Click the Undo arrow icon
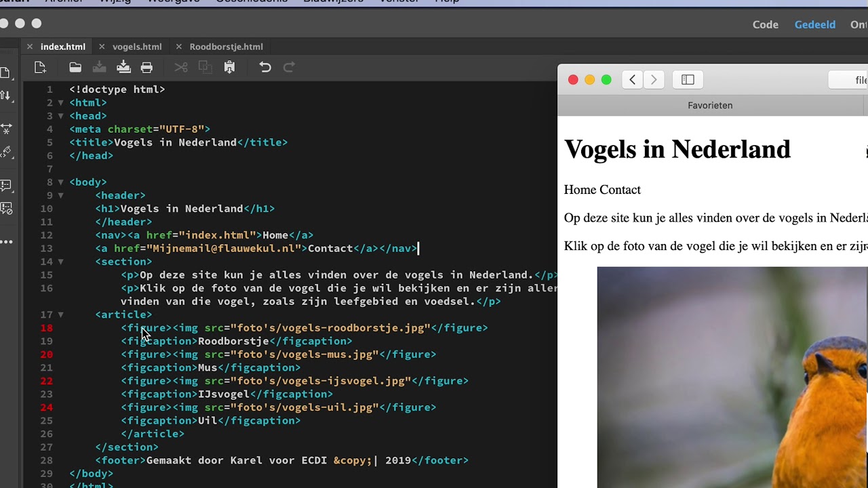The height and width of the screenshot is (488, 868). point(265,67)
